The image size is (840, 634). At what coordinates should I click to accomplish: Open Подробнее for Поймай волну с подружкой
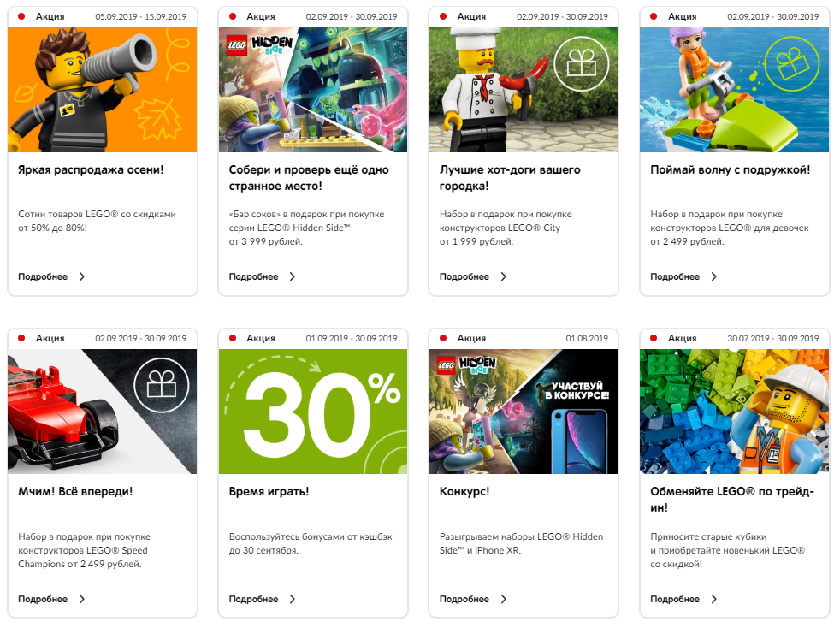click(675, 276)
